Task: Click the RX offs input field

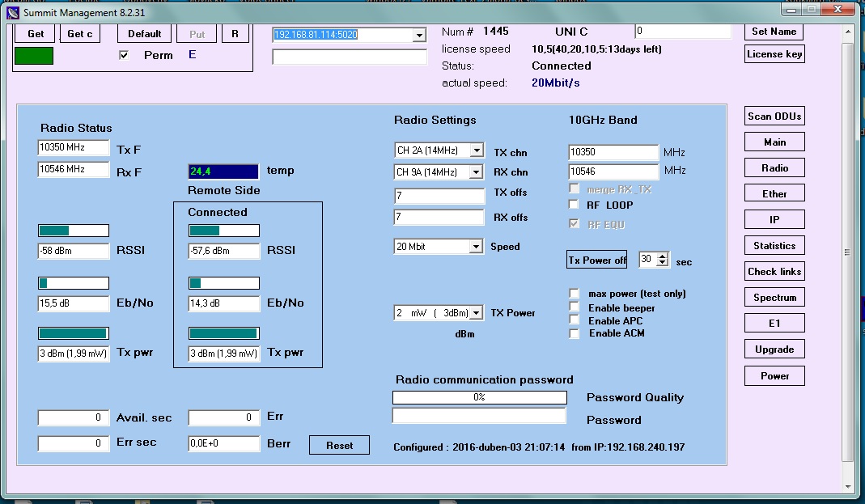Action: coord(439,218)
